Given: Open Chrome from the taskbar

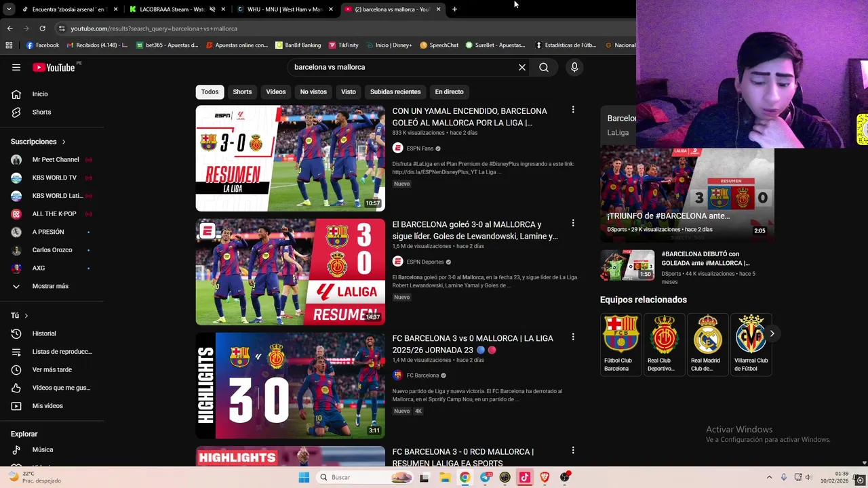Looking at the screenshot, I should coord(465,477).
